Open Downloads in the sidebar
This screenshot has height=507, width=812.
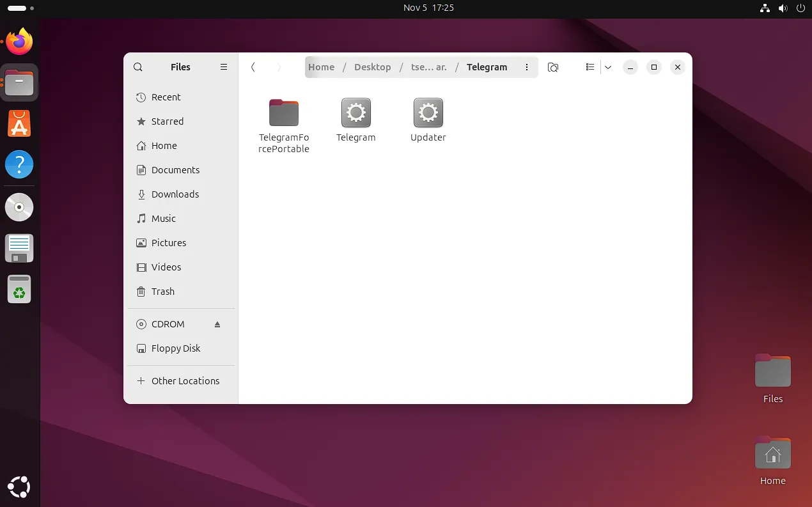(x=181, y=194)
